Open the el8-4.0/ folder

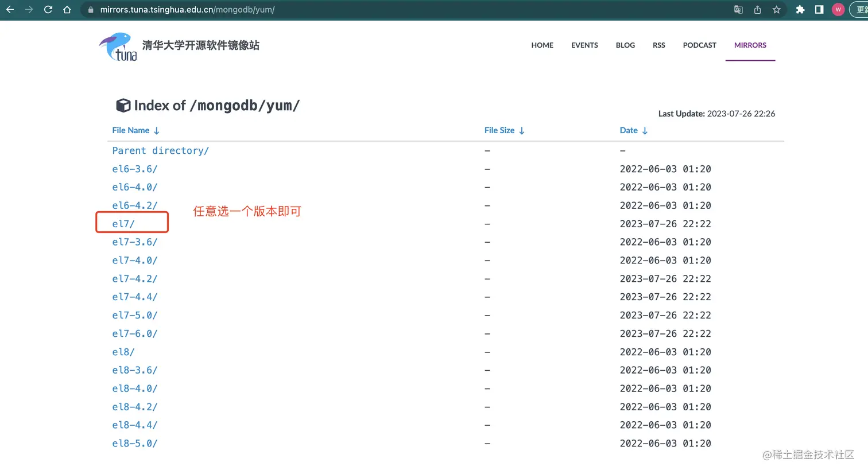pyautogui.click(x=135, y=389)
